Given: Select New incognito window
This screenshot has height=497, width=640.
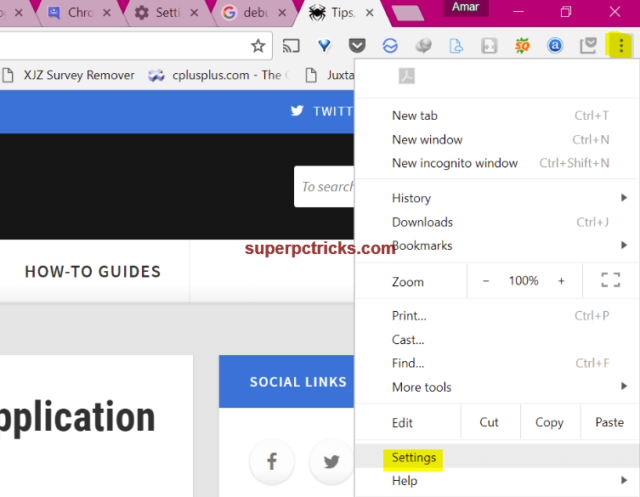Looking at the screenshot, I should [497, 163].
